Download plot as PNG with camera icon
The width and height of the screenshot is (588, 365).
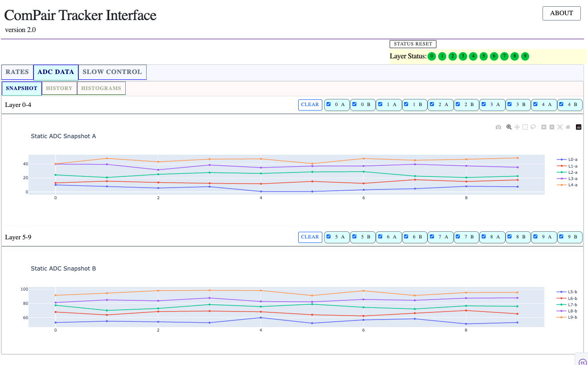tap(498, 127)
